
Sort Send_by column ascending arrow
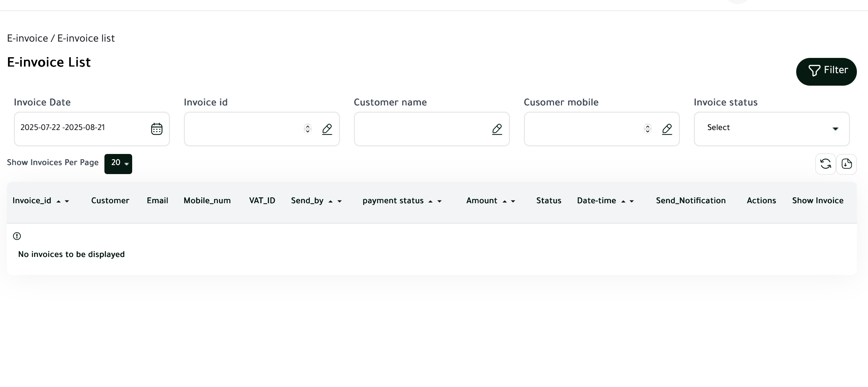[330, 201]
